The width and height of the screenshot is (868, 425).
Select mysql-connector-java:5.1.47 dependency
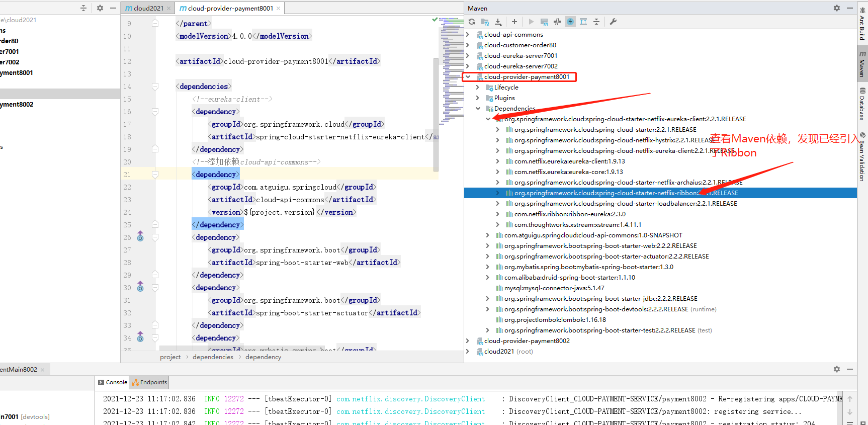554,288
